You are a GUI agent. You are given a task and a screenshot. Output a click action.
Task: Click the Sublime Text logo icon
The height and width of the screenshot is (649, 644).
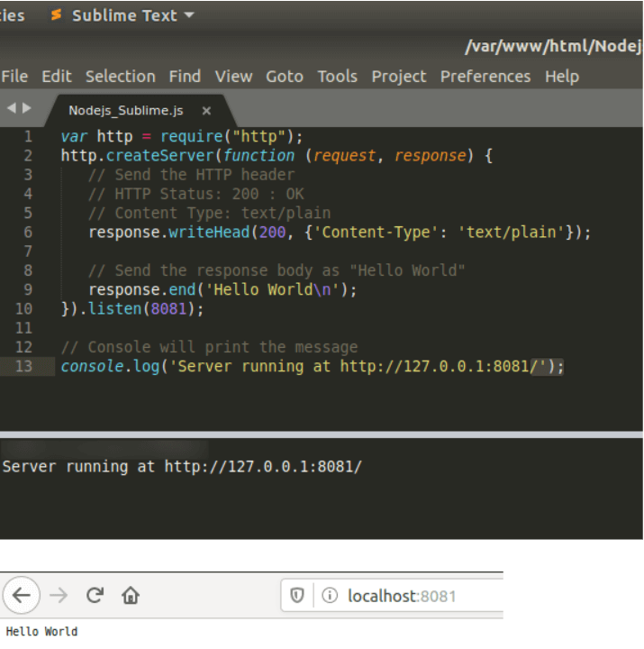coord(56,15)
